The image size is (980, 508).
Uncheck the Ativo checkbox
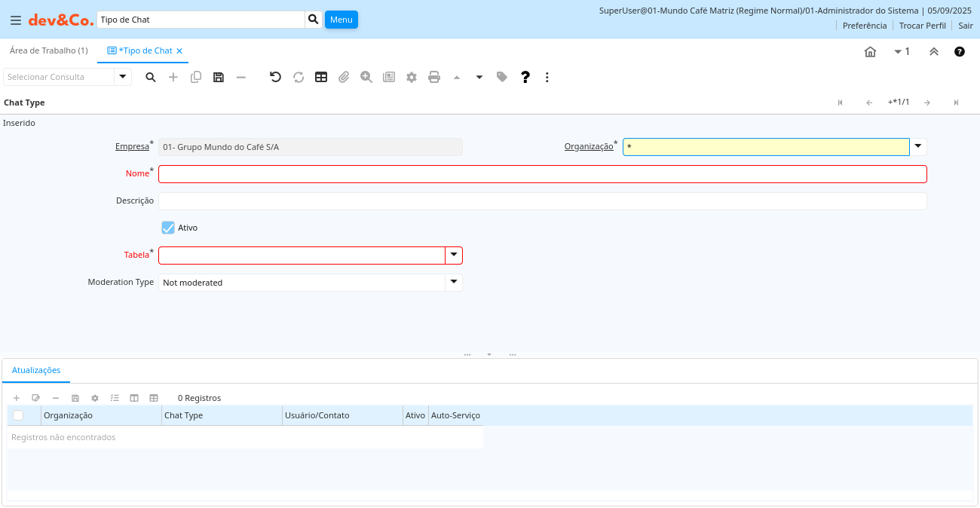168,228
